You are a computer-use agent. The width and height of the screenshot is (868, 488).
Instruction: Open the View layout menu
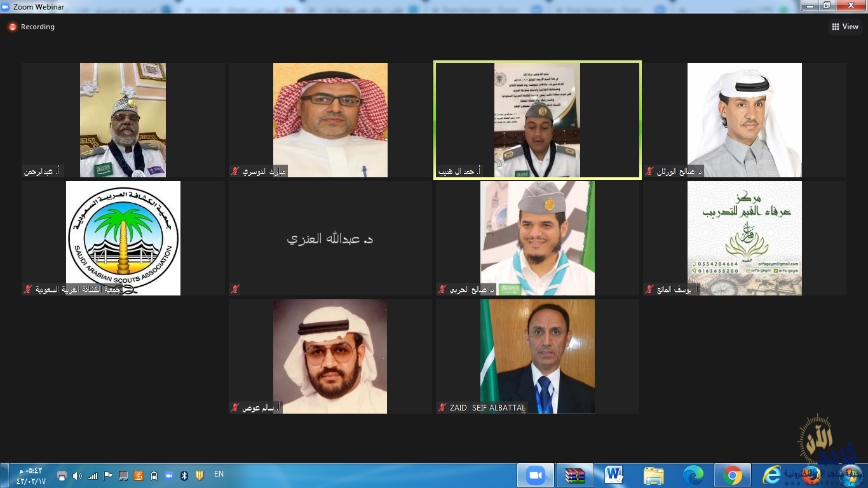[x=844, y=27]
